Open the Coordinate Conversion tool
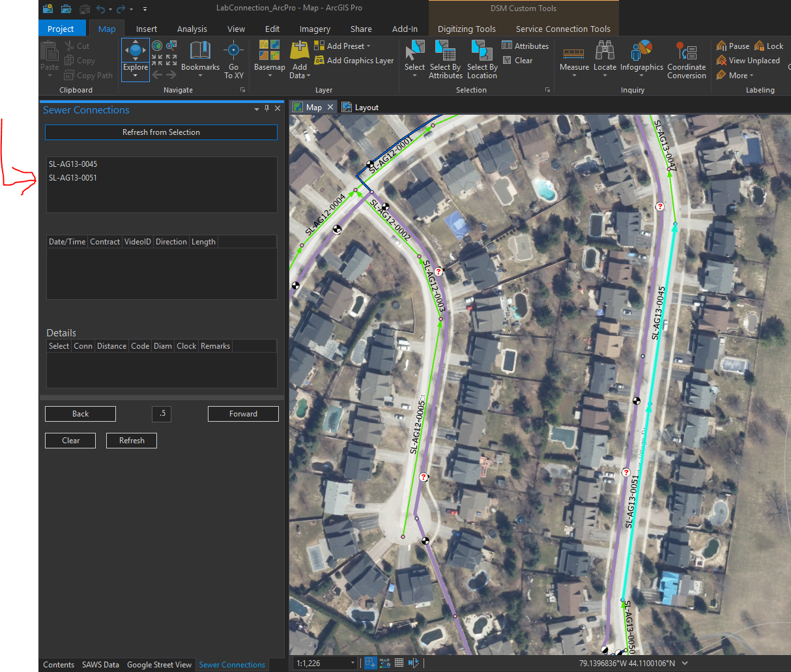Screen dimensions: 791x672 point(686,51)
